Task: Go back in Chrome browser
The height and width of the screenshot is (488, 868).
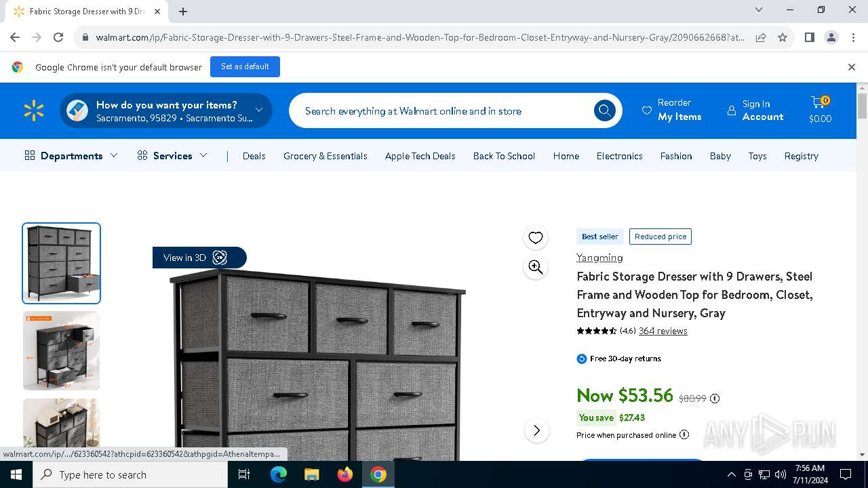Action: [15, 37]
